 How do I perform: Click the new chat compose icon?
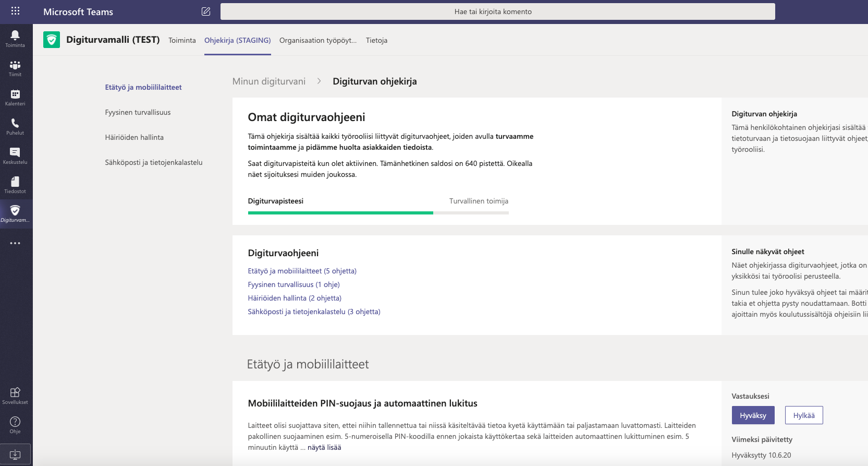point(206,11)
